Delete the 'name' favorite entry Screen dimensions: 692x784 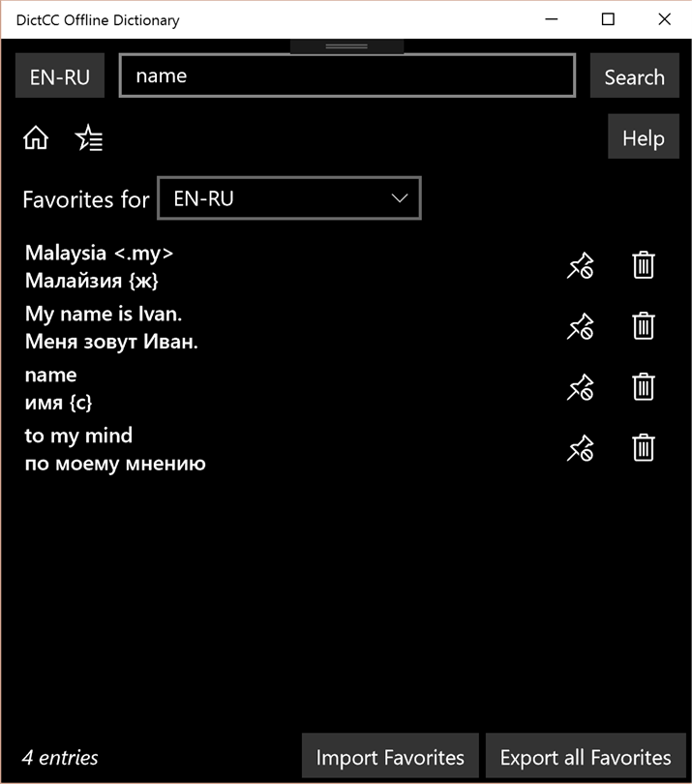click(644, 387)
